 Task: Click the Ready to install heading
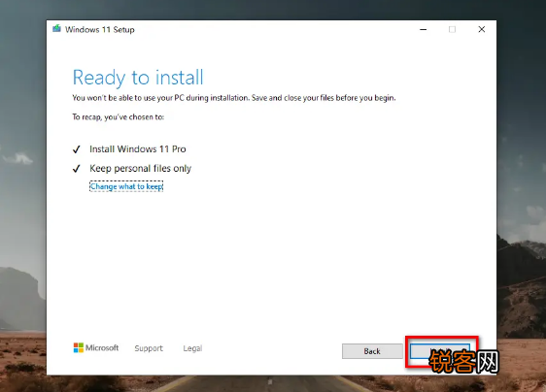coord(138,78)
